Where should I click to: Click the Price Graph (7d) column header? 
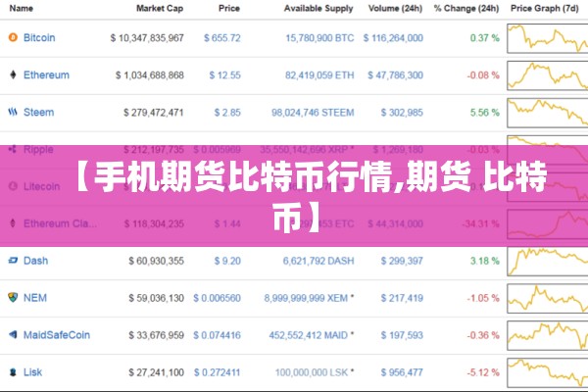(545, 8)
